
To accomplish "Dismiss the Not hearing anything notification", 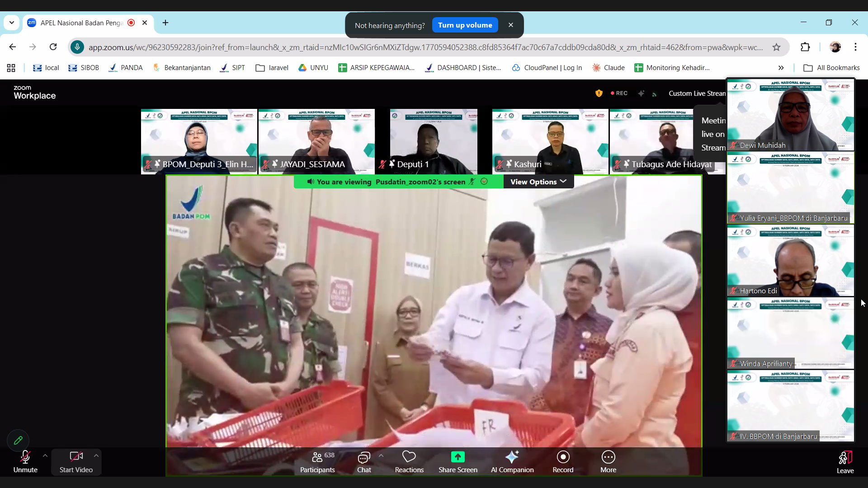I will [511, 25].
